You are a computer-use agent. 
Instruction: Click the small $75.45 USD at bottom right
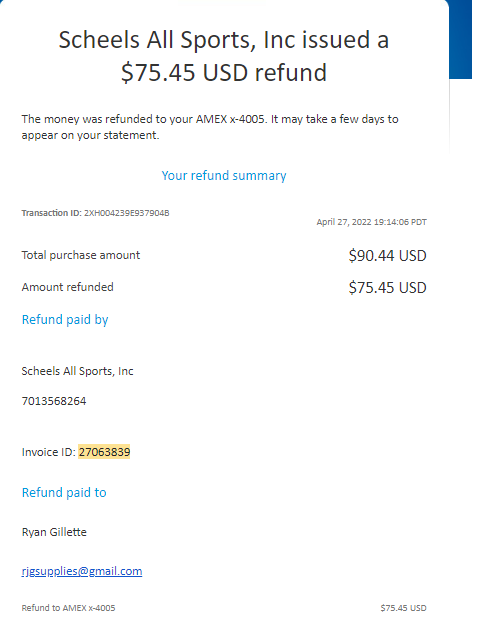click(x=403, y=608)
